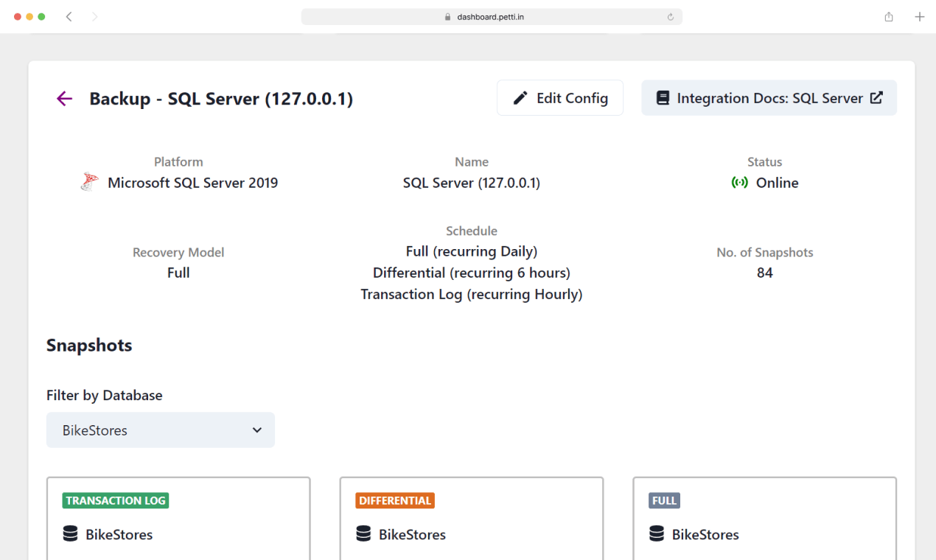Click the FULL gray badge

coord(664,500)
